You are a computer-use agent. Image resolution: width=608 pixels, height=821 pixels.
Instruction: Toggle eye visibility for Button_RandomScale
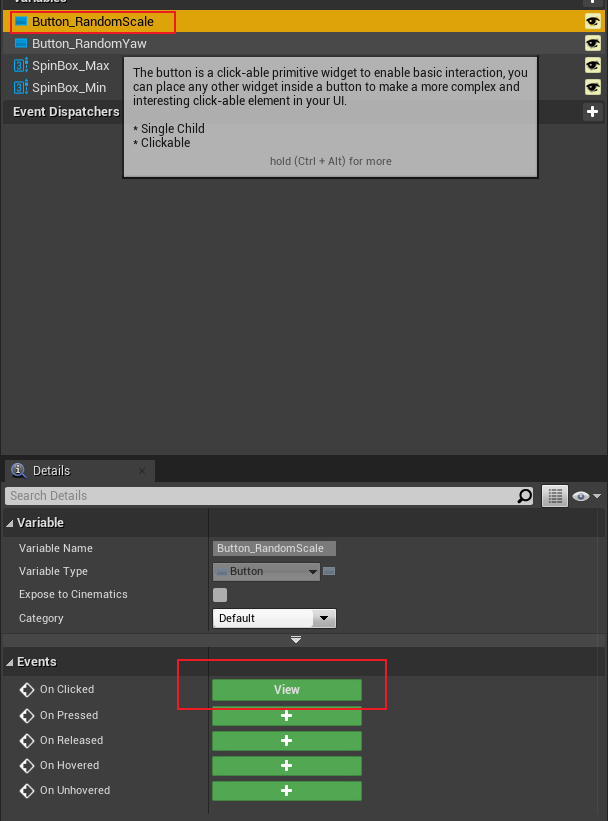point(592,21)
